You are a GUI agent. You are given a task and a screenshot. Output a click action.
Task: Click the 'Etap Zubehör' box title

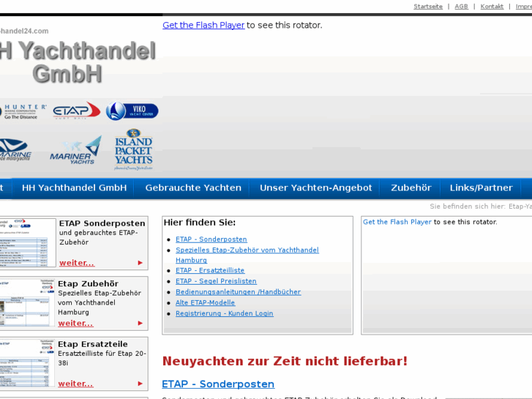(88, 283)
